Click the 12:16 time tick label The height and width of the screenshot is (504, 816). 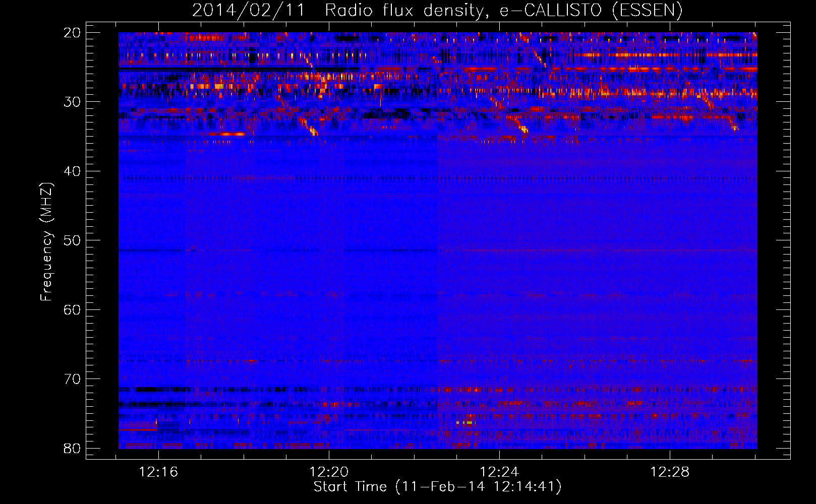[159, 472]
